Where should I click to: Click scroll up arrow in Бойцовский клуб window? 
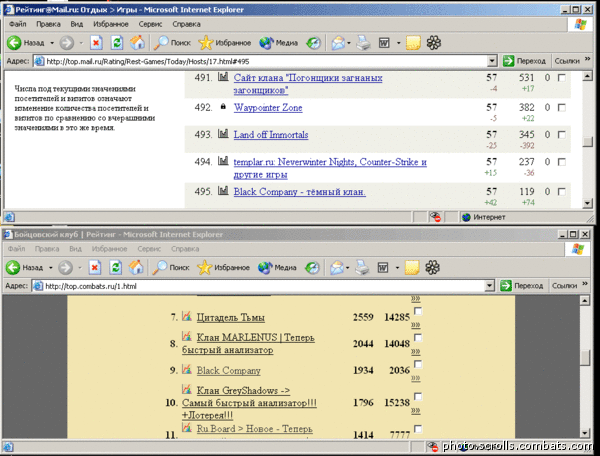(x=585, y=300)
